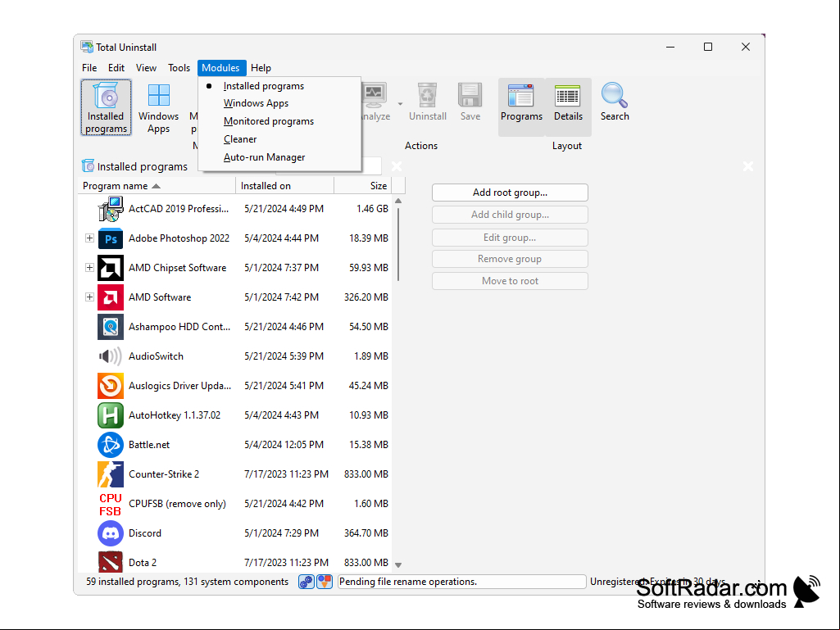This screenshot has height=630, width=840.
Task: Sort by the Size column header
Action: tap(363, 186)
